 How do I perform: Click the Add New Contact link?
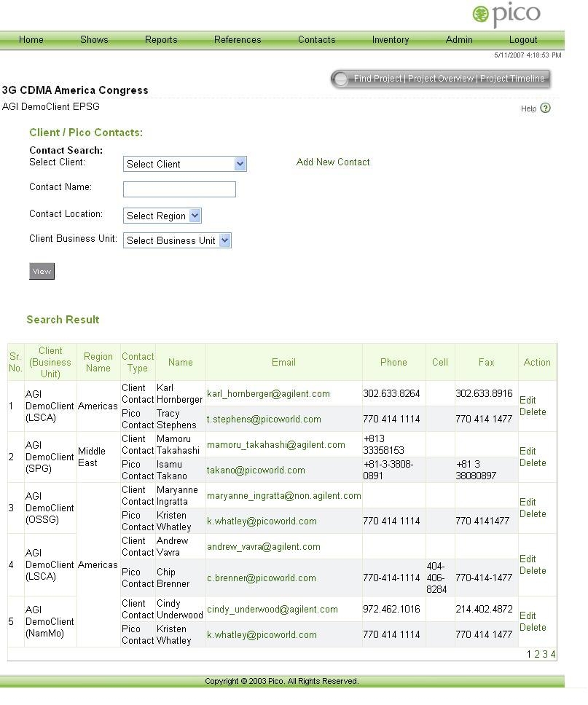pyautogui.click(x=333, y=162)
